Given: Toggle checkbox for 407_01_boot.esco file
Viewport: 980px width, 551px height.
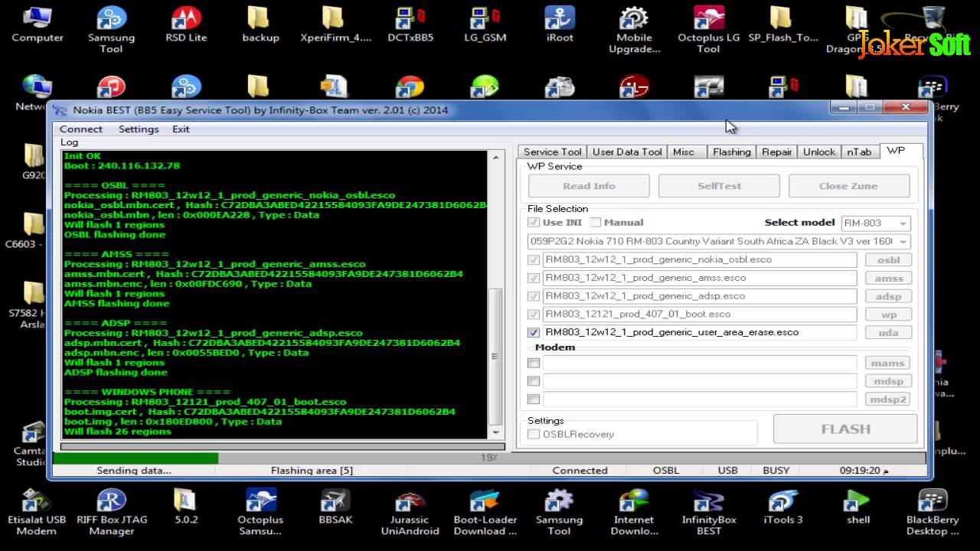Looking at the screenshot, I should click(x=534, y=315).
